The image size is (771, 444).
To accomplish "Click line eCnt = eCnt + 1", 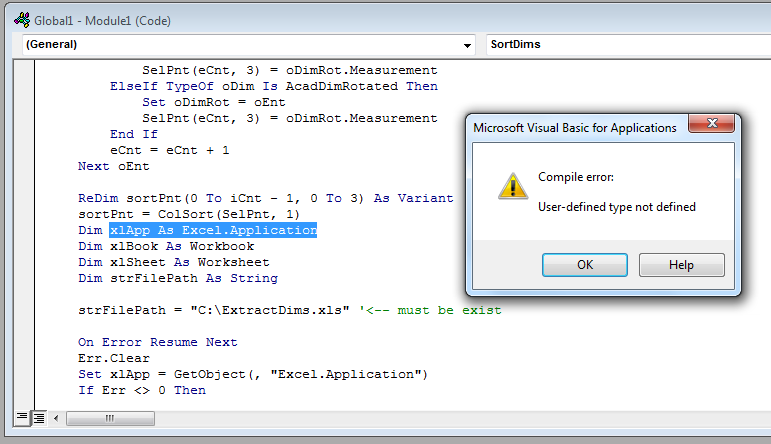I will click(x=170, y=150).
